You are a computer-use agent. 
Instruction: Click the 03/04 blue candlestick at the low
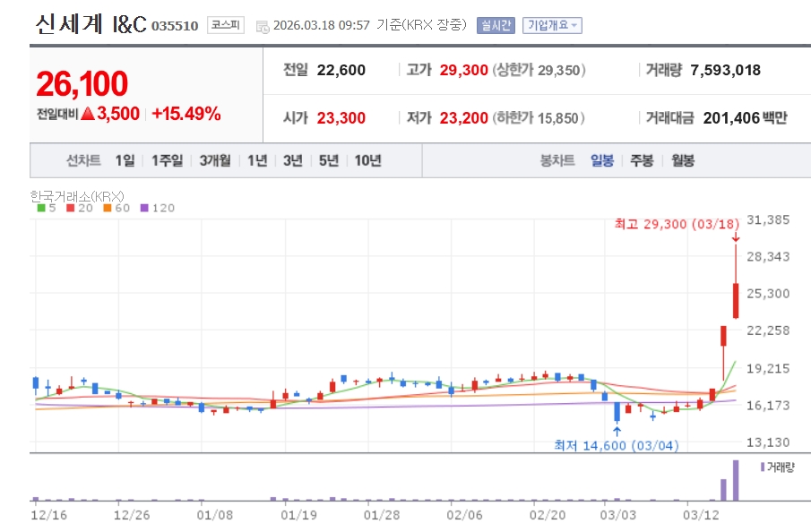(617, 412)
